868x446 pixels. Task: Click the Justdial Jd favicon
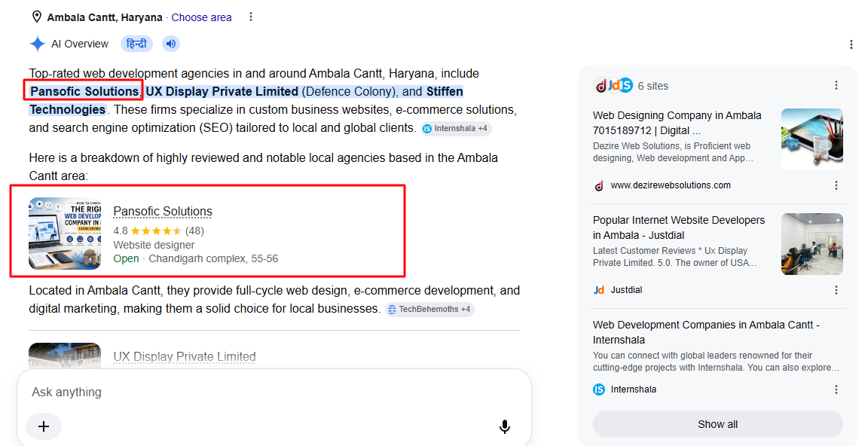(x=599, y=290)
